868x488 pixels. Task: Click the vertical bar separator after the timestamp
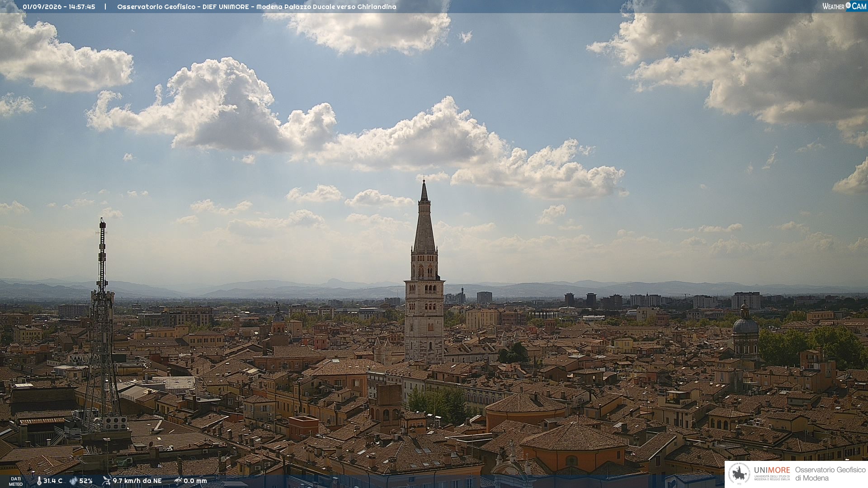(105, 7)
